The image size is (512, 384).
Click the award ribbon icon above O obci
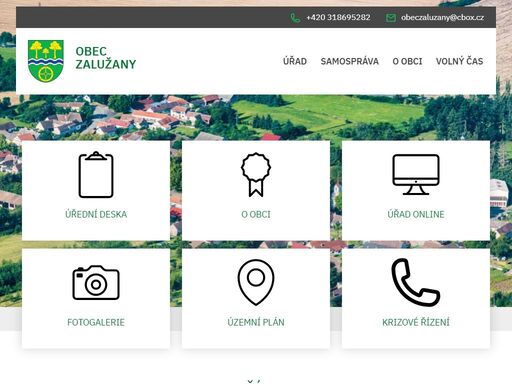[x=256, y=175]
